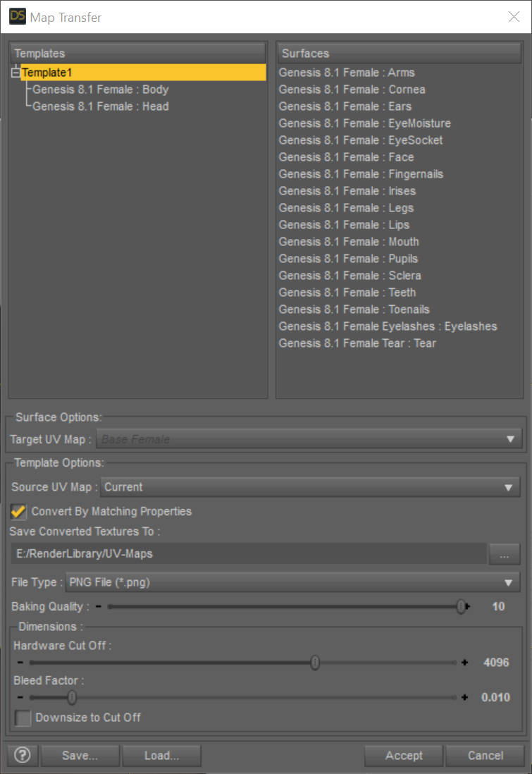
Task: Click the help question mark icon
Action: 23,755
